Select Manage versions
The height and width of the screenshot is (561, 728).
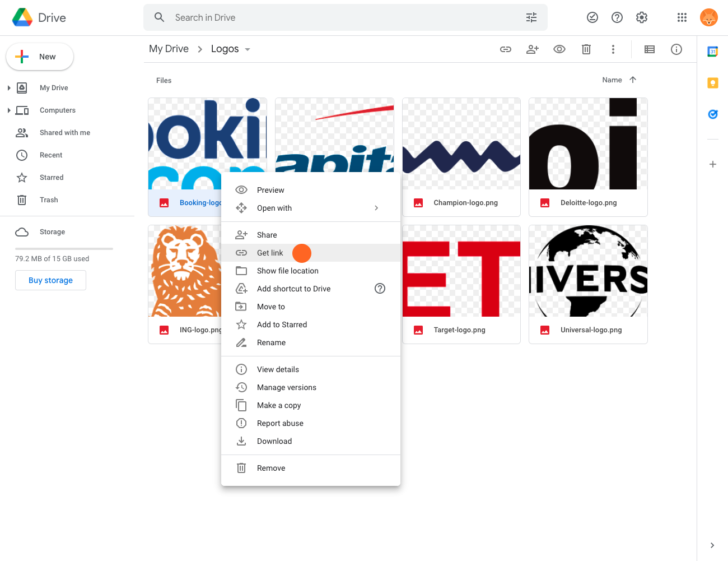[311, 387]
